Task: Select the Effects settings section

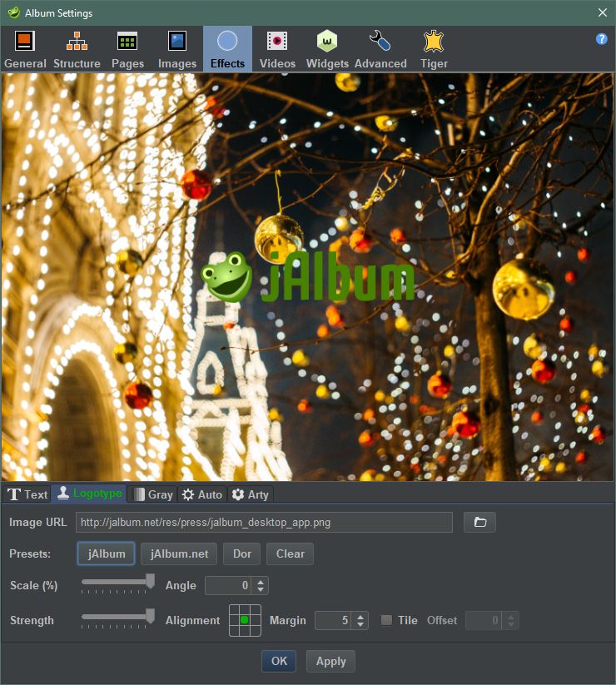Action: (x=227, y=49)
